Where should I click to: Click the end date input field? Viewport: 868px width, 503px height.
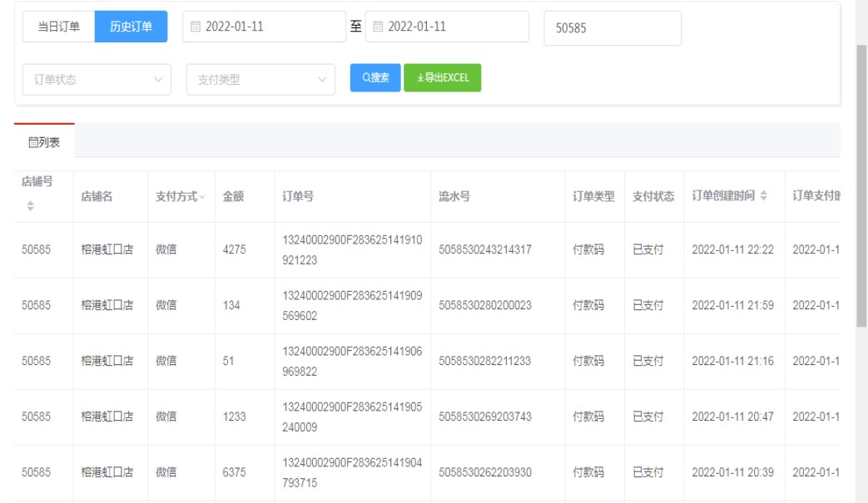pyautogui.click(x=446, y=27)
